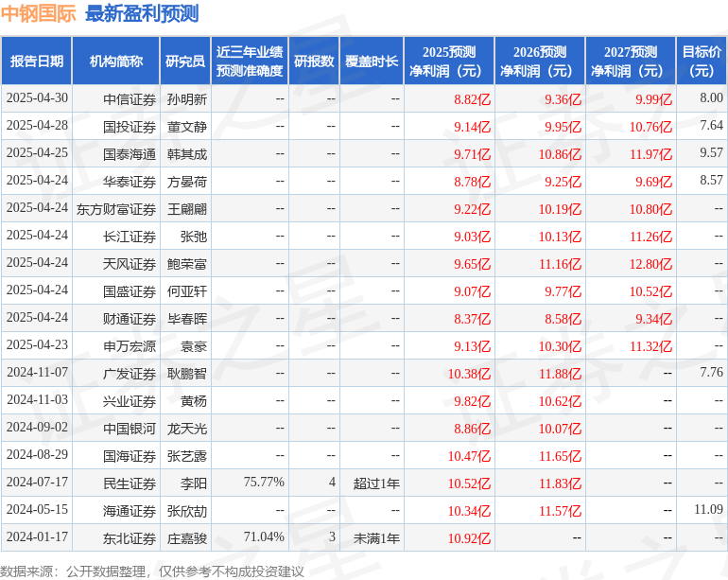Click target price 7.64
Image resolution: width=728 pixels, height=580 pixels.
[711, 126]
